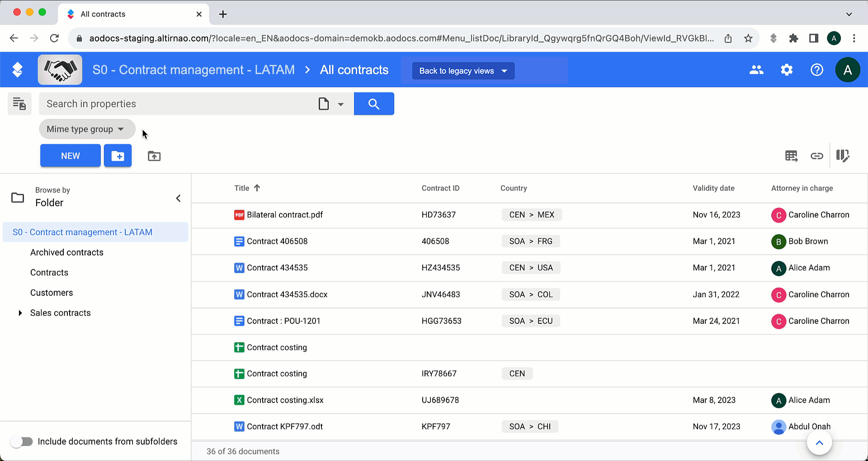The height and width of the screenshot is (461, 868).
Task: Select the Sales contracts folder
Action: click(x=61, y=313)
